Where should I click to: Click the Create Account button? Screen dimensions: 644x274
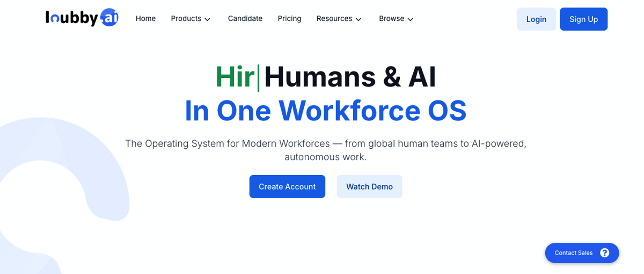(x=287, y=186)
